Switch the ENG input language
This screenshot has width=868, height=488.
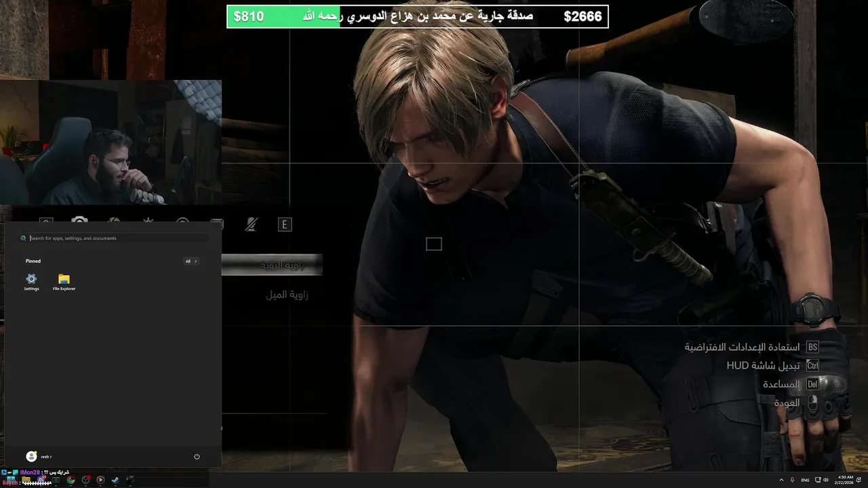pyautogui.click(x=805, y=480)
